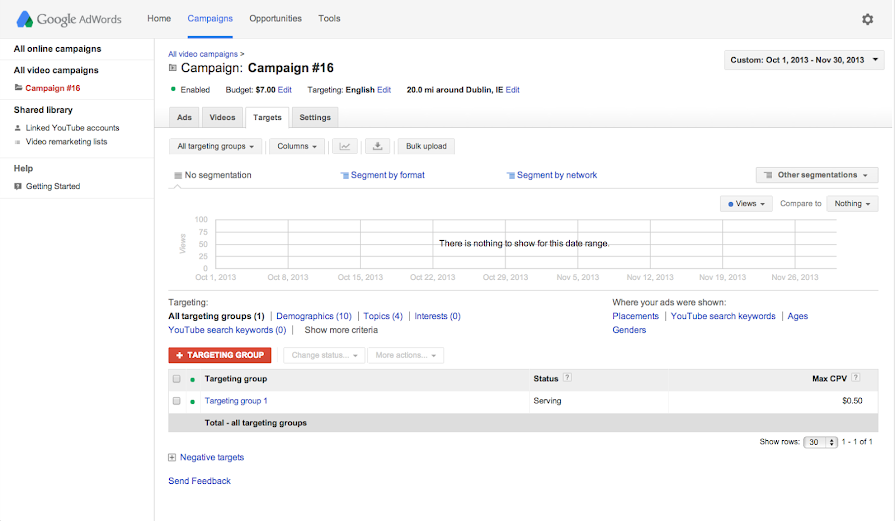Open the Opportunities menu

pyautogui.click(x=275, y=18)
